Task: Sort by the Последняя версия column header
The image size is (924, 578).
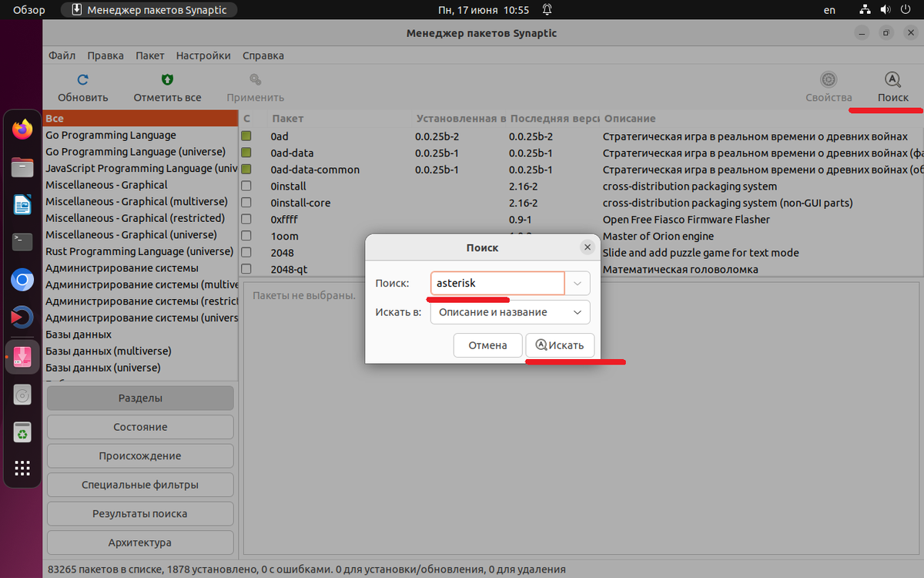Action: coord(553,119)
